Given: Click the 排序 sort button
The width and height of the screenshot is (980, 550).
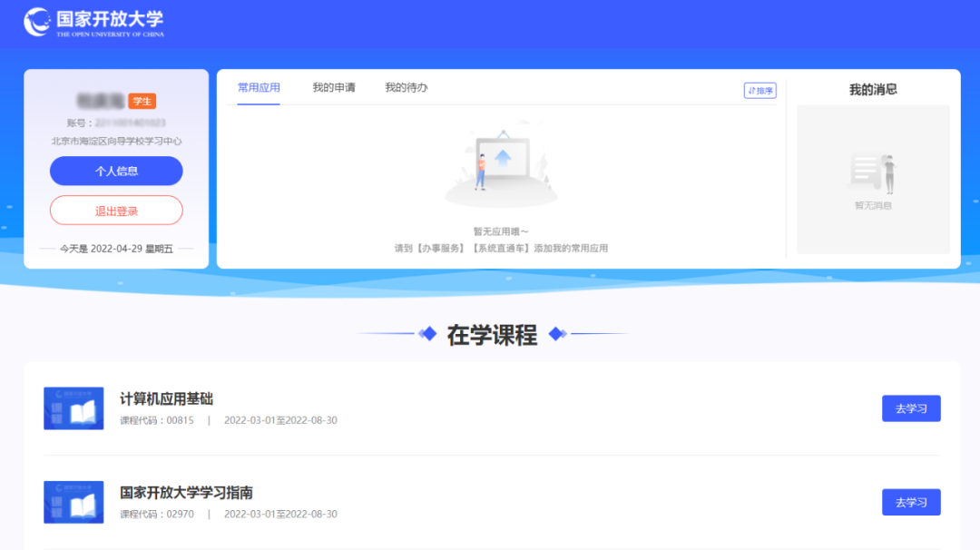Looking at the screenshot, I should pyautogui.click(x=760, y=91).
